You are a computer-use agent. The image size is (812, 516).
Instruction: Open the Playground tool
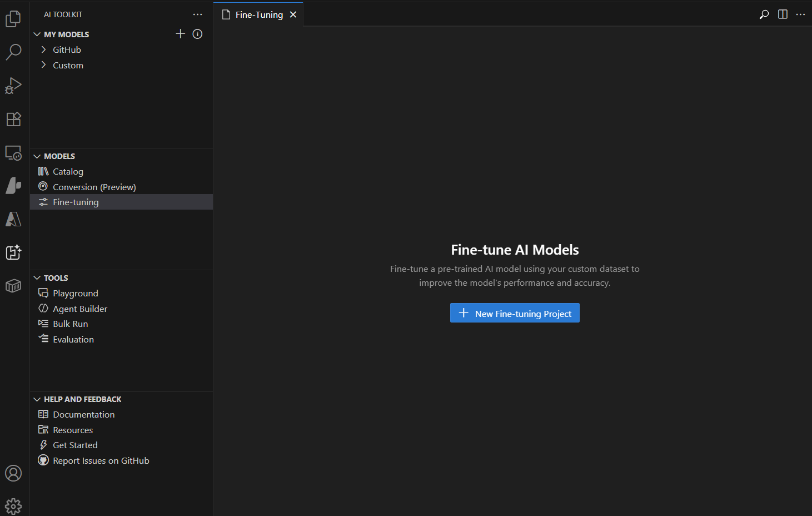(x=75, y=293)
